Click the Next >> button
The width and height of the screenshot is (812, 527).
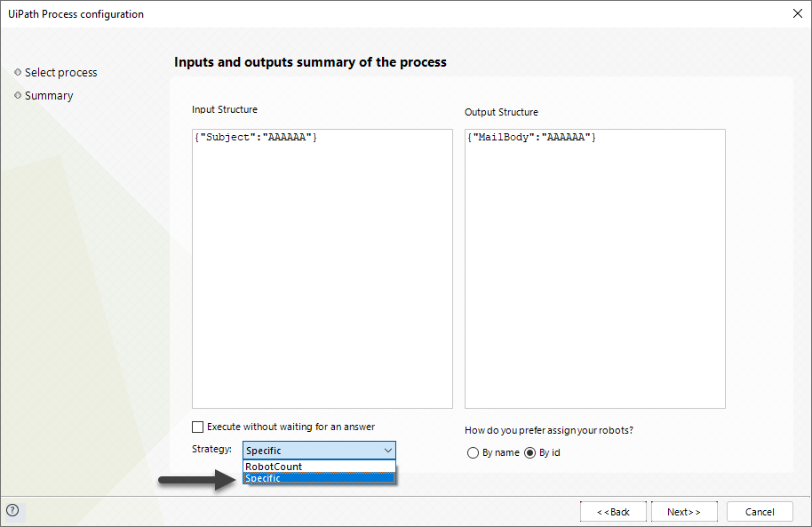click(x=684, y=512)
